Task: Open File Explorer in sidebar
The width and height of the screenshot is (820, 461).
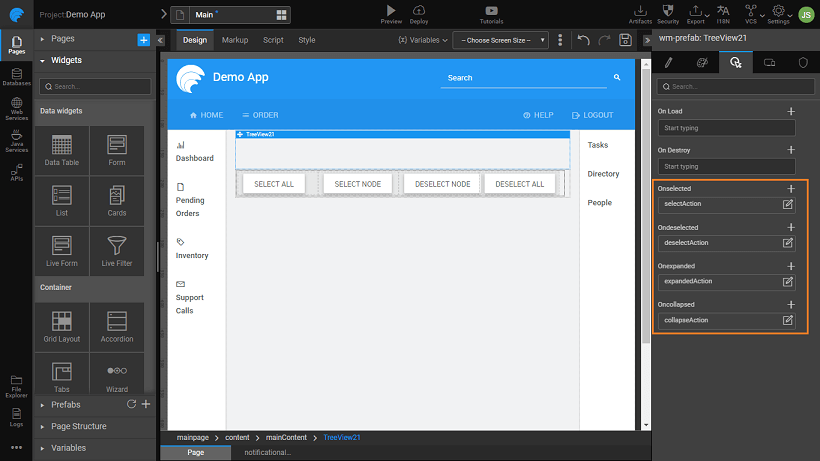Action: click(16, 383)
